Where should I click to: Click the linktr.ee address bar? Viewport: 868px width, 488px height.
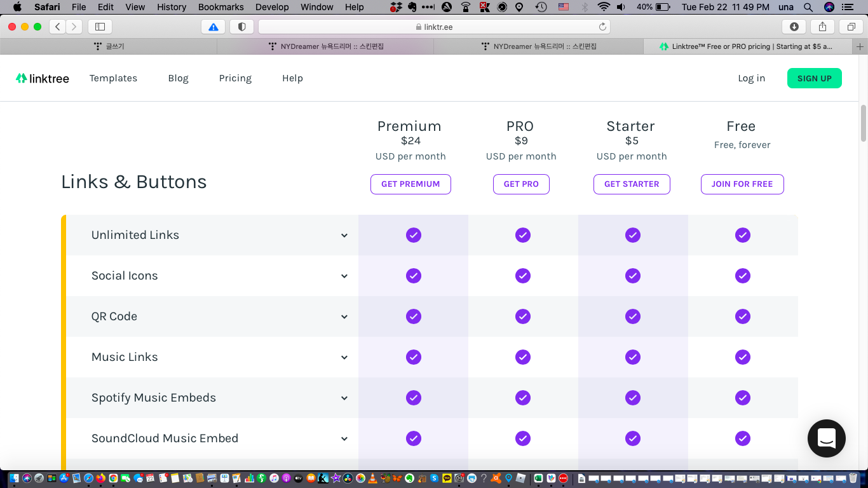click(x=434, y=27)
